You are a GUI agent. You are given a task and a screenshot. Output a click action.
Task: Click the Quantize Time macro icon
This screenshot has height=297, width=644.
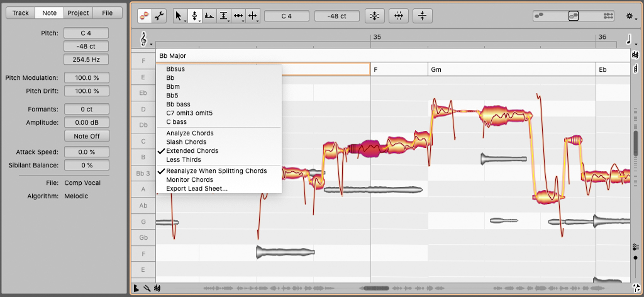(398, 16)
